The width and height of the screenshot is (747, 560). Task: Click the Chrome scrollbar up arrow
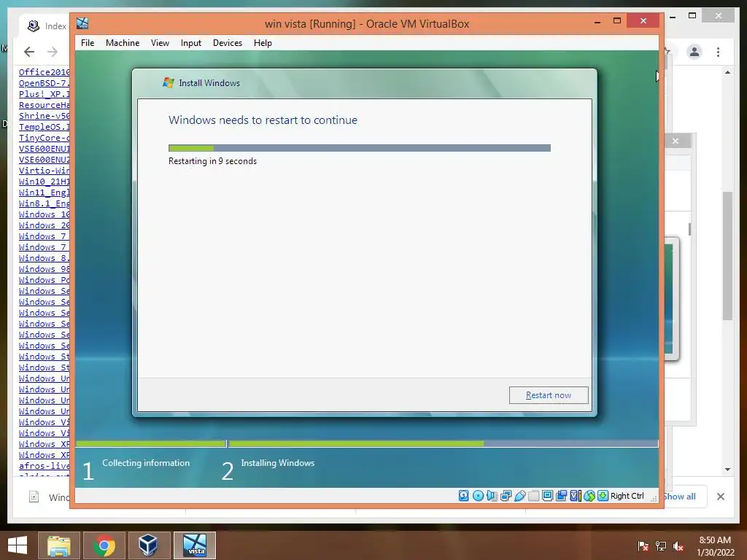pos(727,72)
